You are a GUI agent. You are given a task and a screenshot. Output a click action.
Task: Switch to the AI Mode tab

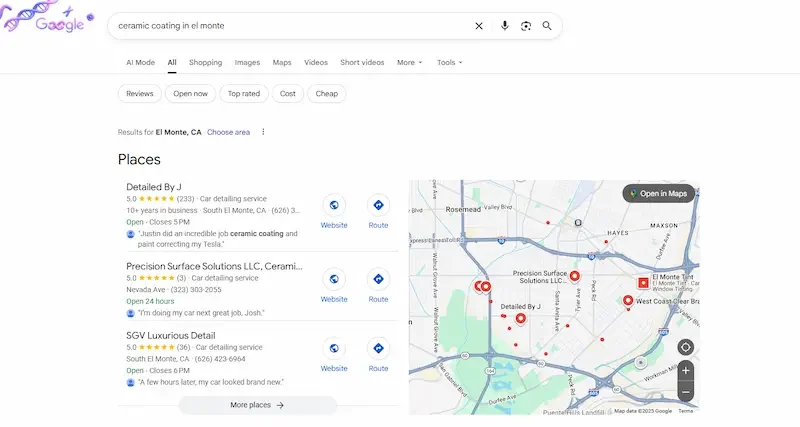click(x=140, y=62)
